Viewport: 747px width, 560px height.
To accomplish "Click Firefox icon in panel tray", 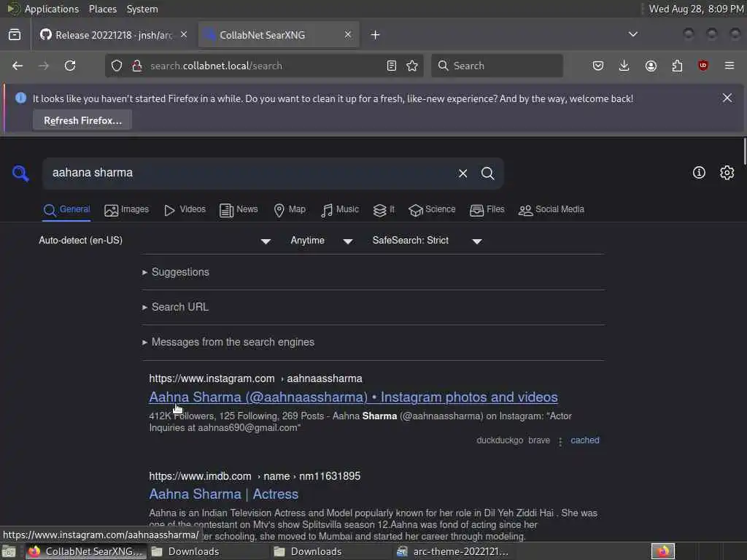I will [663, 552].
